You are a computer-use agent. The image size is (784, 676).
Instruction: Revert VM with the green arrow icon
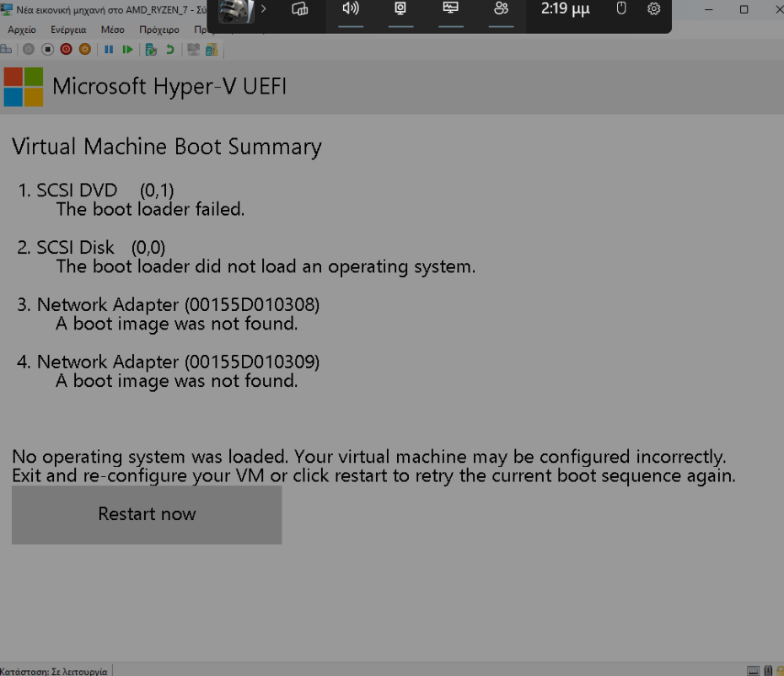tap(170, 49)
